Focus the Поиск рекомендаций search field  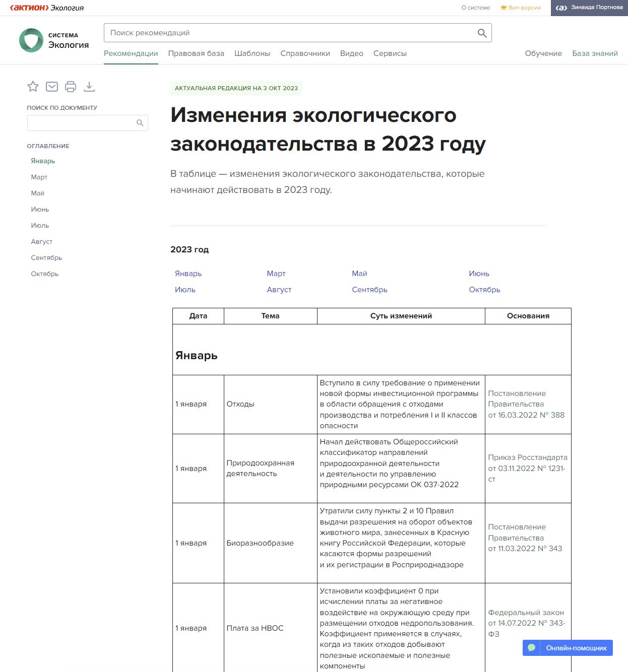[x=290, y=33]
